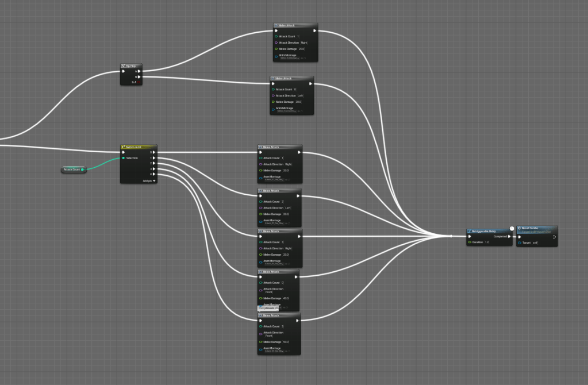The width and height of the screenshot is (588, 385).
Task: Click the Melee Damage field showing 50.0
Action: (x=286, y=342)
